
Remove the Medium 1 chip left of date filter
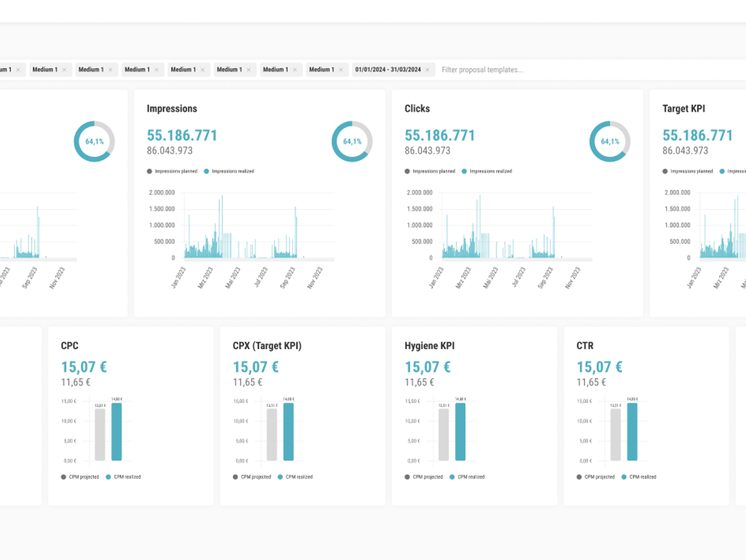[341, 70]
